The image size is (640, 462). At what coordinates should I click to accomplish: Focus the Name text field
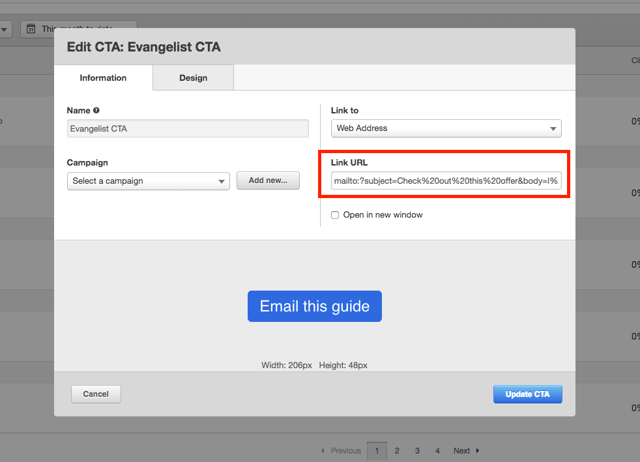[188, 128]
